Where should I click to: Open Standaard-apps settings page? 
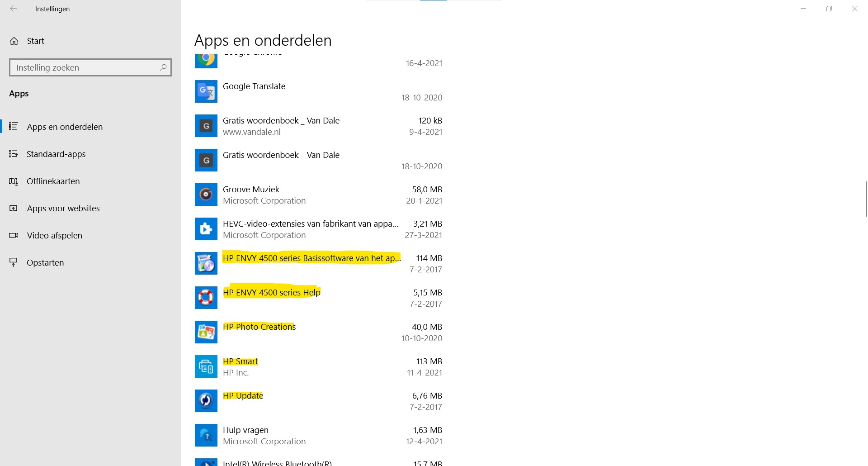pos(90,154)
